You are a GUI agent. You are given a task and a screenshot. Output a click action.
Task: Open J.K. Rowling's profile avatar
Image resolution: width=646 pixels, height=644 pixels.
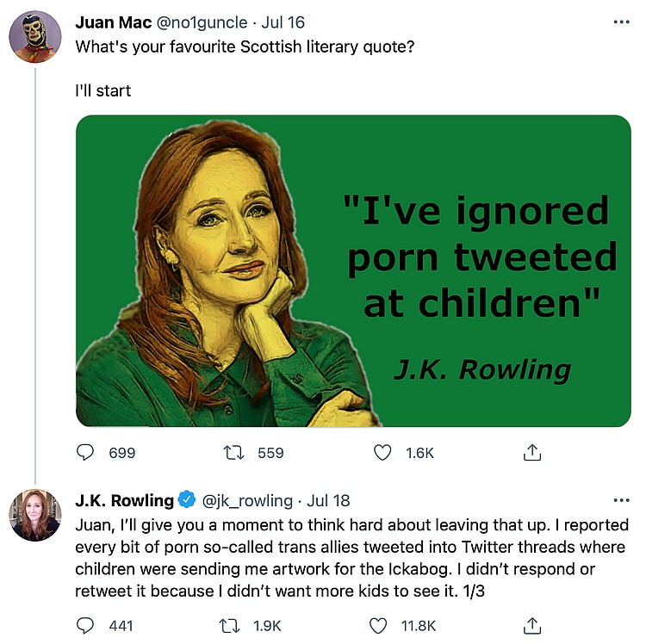tap(34, 515)
